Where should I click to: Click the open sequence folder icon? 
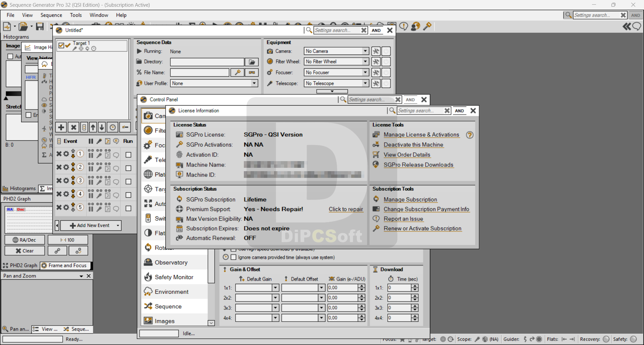point(23,26)
